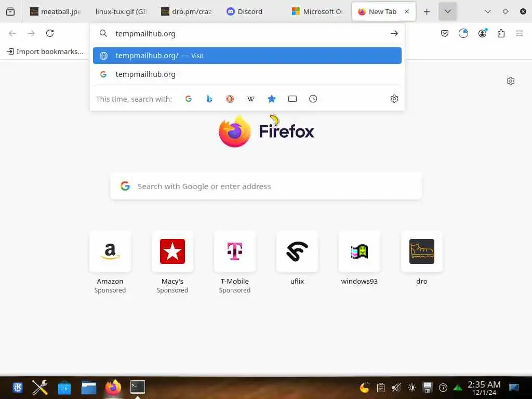Go forward with the forward arrow
The image size is (532, 399).
pos(31,33)
